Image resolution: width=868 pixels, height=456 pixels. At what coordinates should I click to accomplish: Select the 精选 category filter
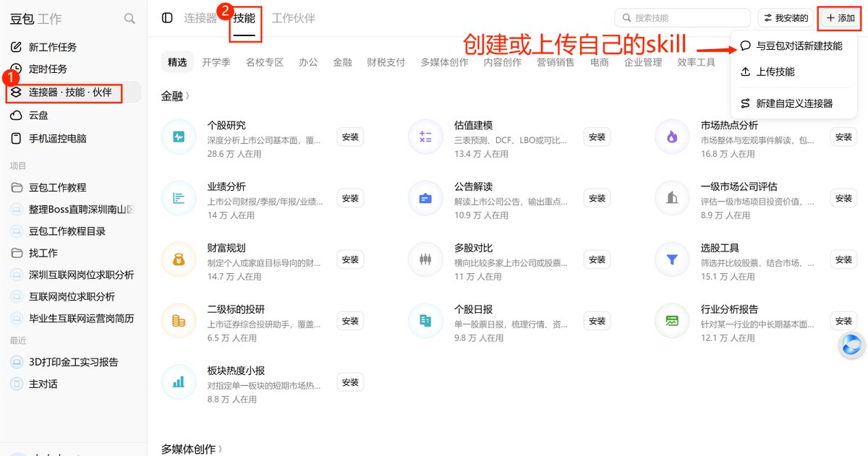tap(177, 62)
